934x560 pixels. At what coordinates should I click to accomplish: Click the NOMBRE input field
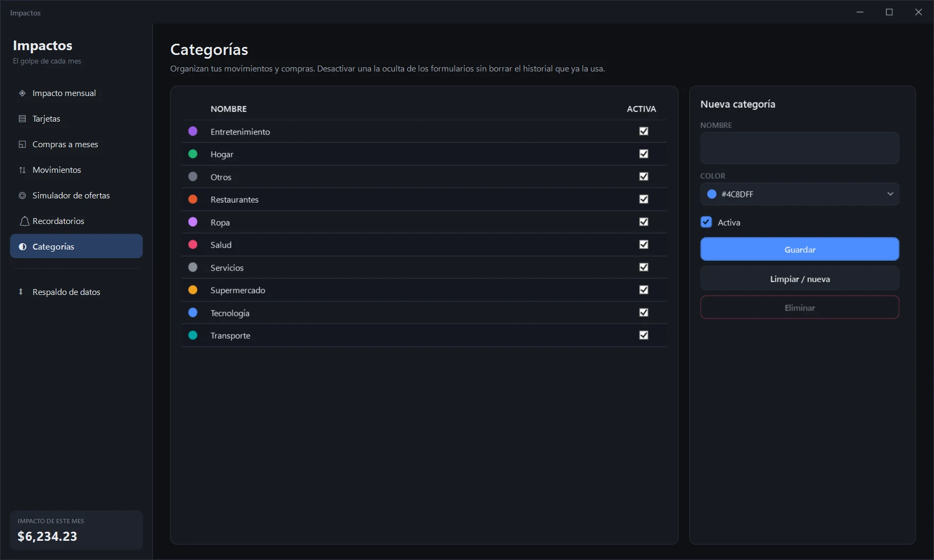[800, 148]
